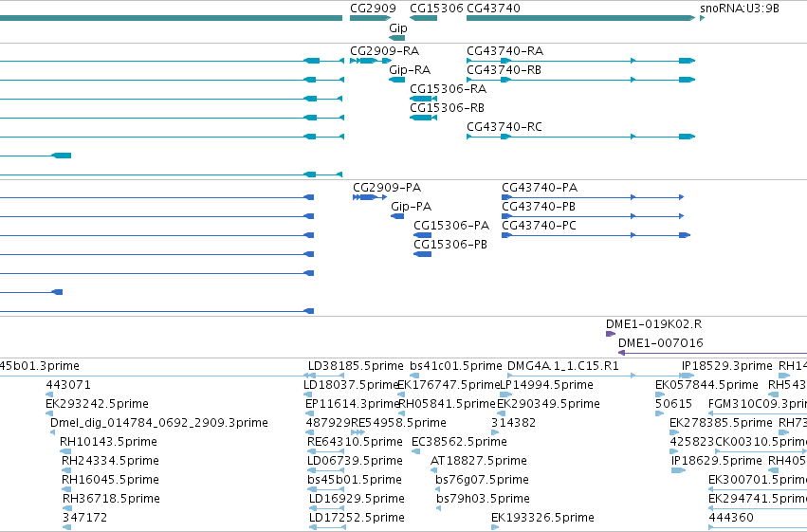Open the CG2909-RA transcript
The image size is (807, 532).
point(384,51)
